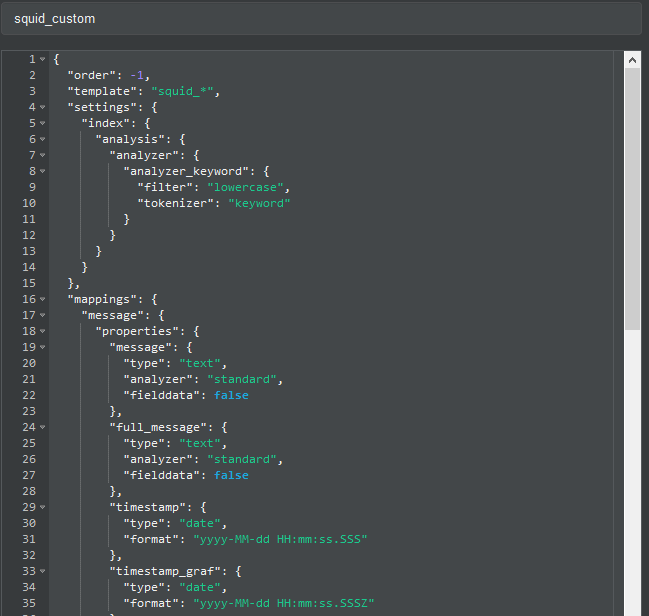
Task: Click "text" type value on line 25
Action: click(x=200, y=443)
